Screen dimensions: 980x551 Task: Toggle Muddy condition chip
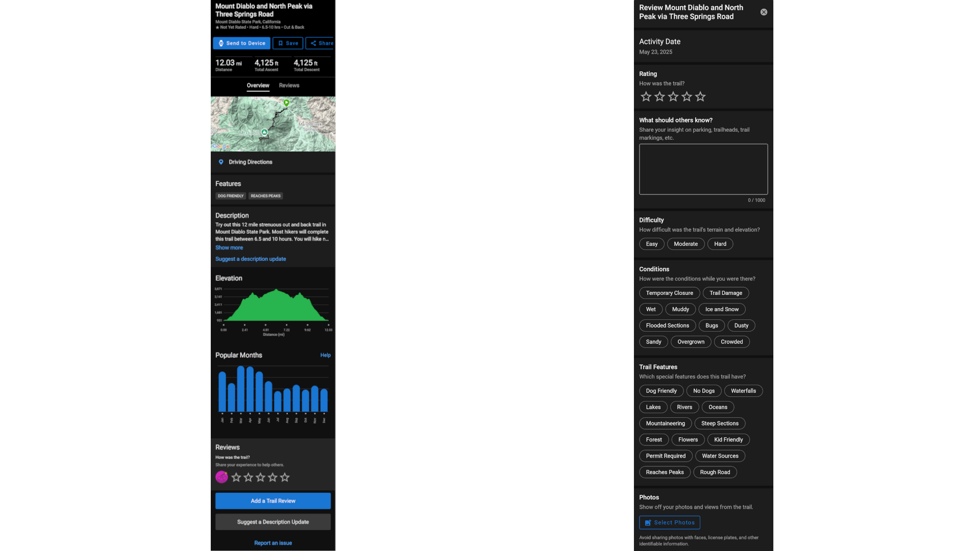tap(680, 310)
